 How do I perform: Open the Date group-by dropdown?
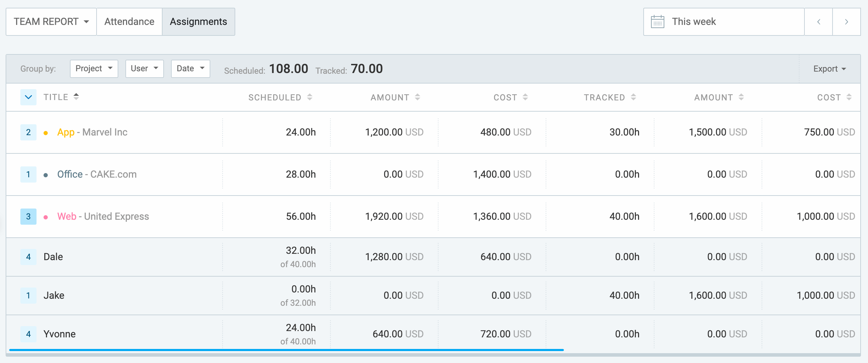click(190, 68)
